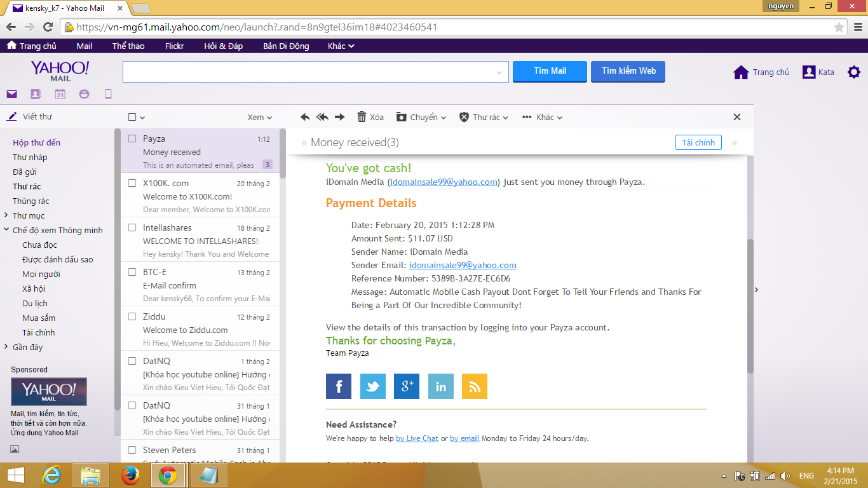868x488 pixels.
Task: Expand the Thư mục folders section
Action: tap(6, 215)
